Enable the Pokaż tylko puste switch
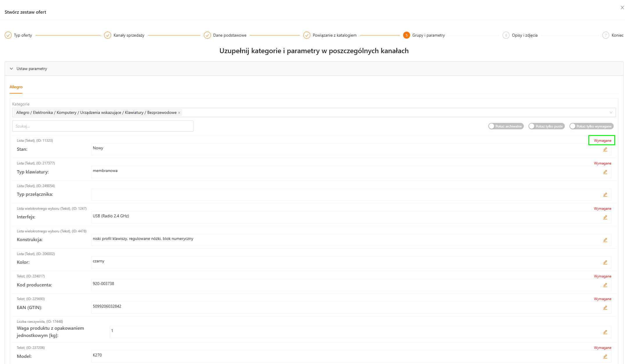 (546, 126)
